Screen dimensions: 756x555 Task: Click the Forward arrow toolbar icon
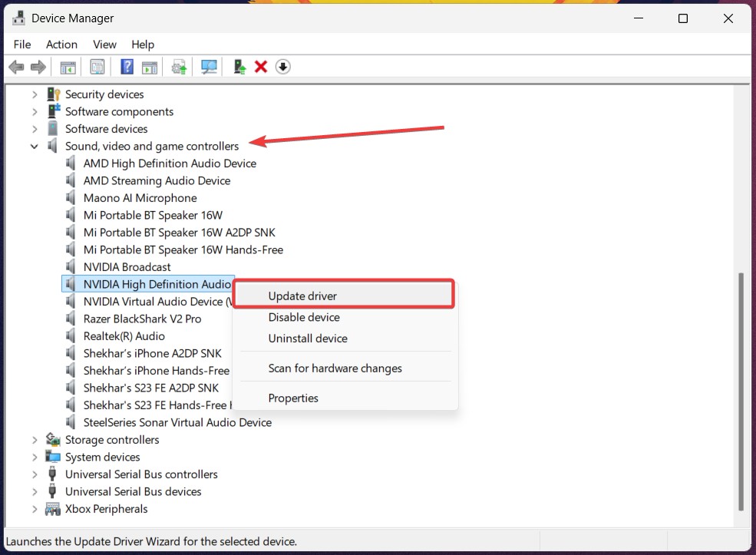coord(38,67)
